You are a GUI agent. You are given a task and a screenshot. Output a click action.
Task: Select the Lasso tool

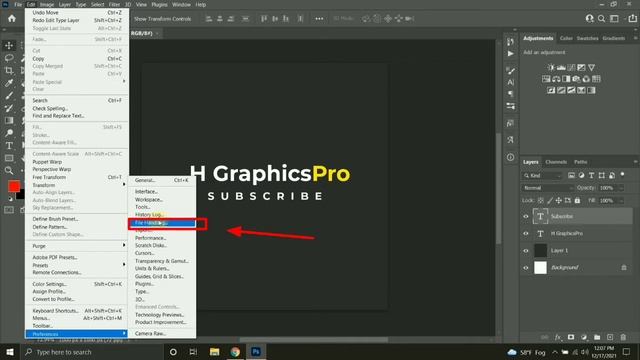[x=9, y=58]
